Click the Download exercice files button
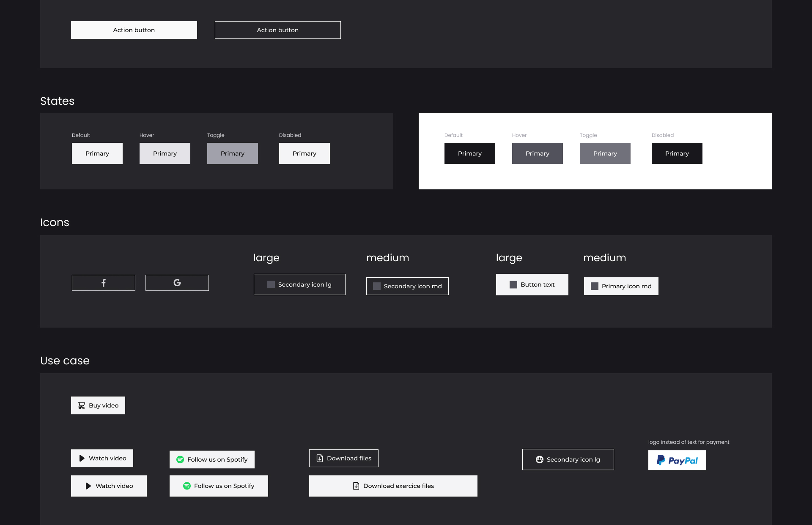Image resolution: width=812 pixels, height=525 pixels. click(393, 486)
